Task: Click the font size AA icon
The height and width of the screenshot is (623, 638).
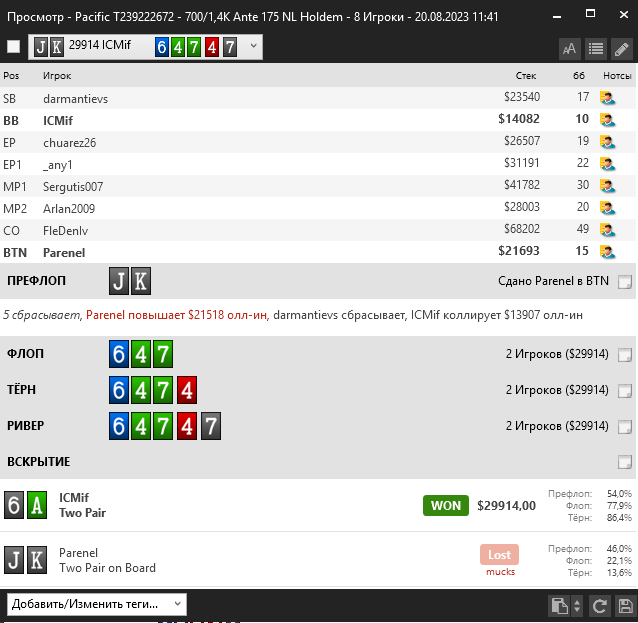Action: point(570,49)
